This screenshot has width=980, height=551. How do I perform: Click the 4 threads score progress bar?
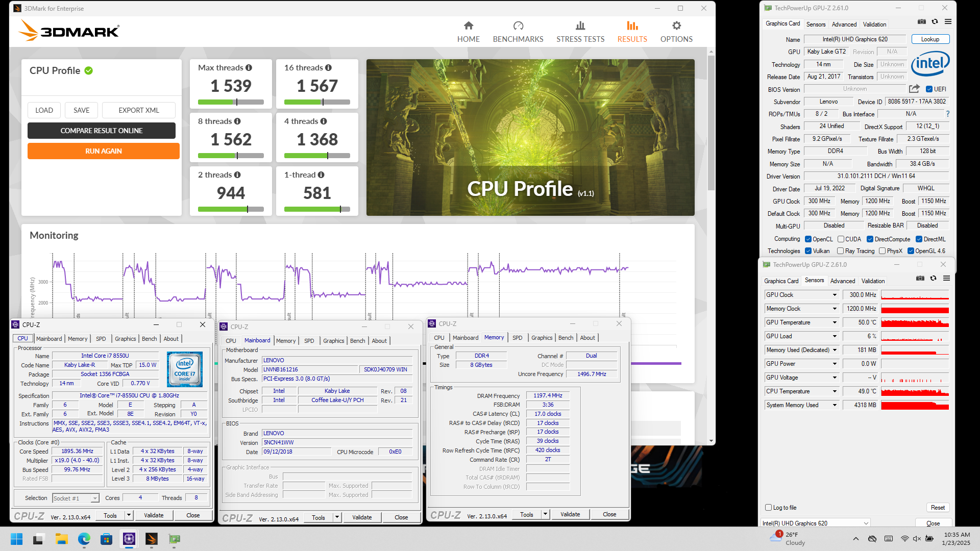click(x=317, y=156)
